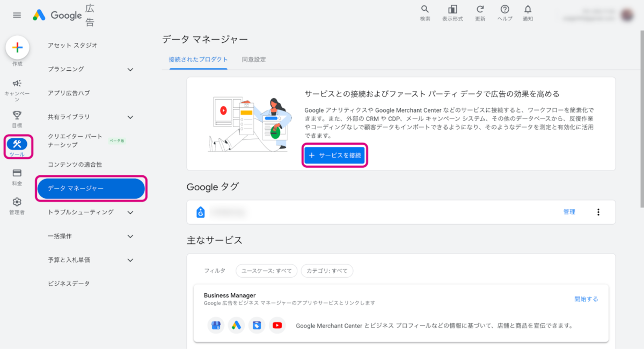Open the ヘルプ question mark icon
The image size is (644, 349).
pos(504,10)
